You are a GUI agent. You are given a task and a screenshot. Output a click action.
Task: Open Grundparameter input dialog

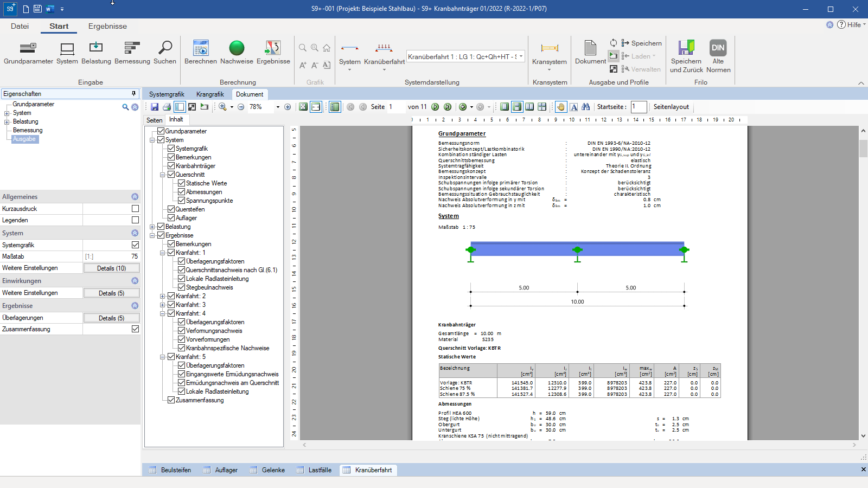(28, 53)
